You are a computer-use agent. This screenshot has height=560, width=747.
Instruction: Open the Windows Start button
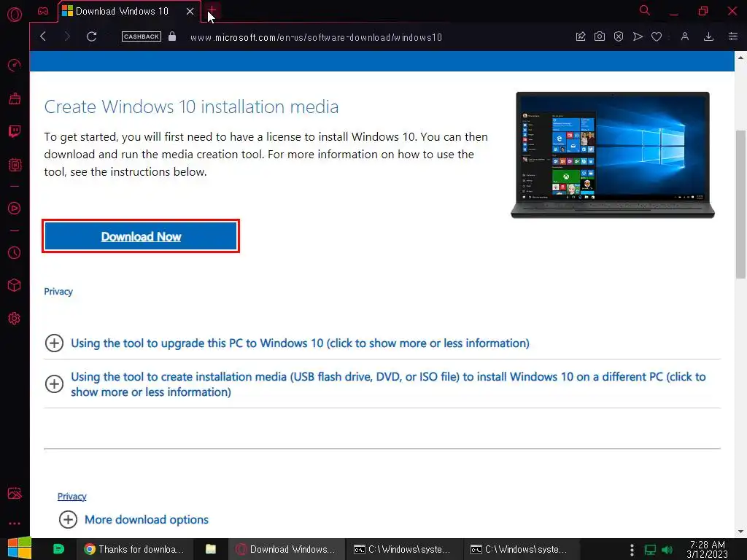coord(20,549)
